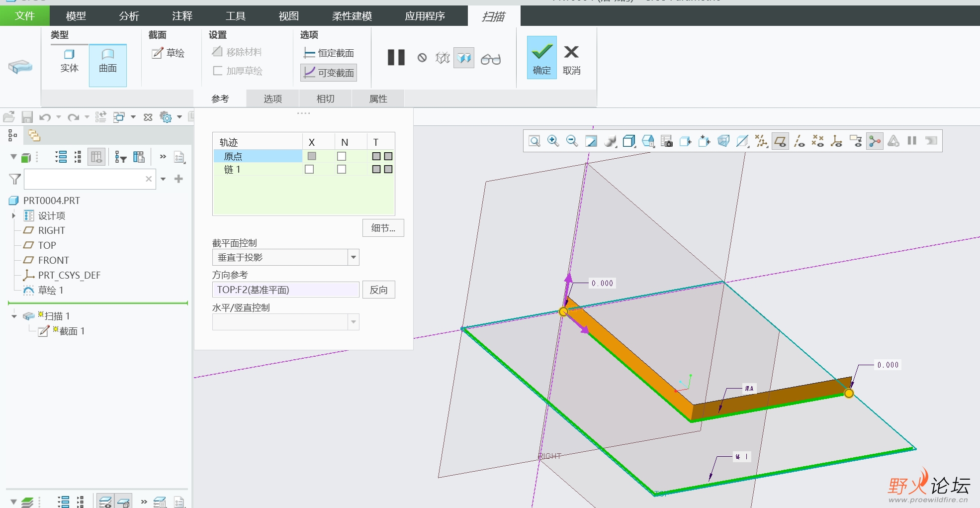
Task: Click the 细节... details button
Action: point(383,228)
